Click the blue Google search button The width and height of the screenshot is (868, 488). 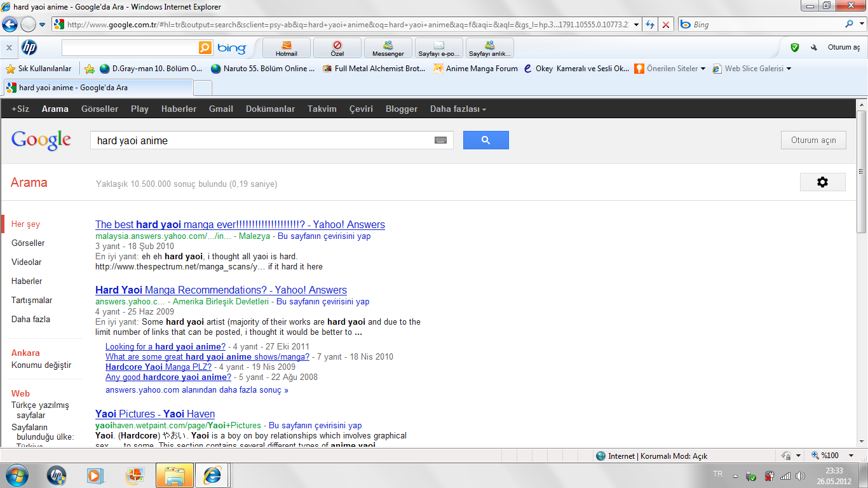486,140
